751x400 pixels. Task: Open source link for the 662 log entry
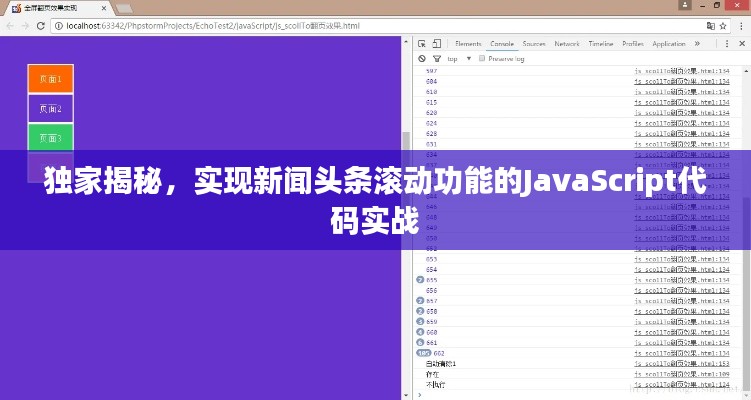pyautogui.click(x=681, y=353)
